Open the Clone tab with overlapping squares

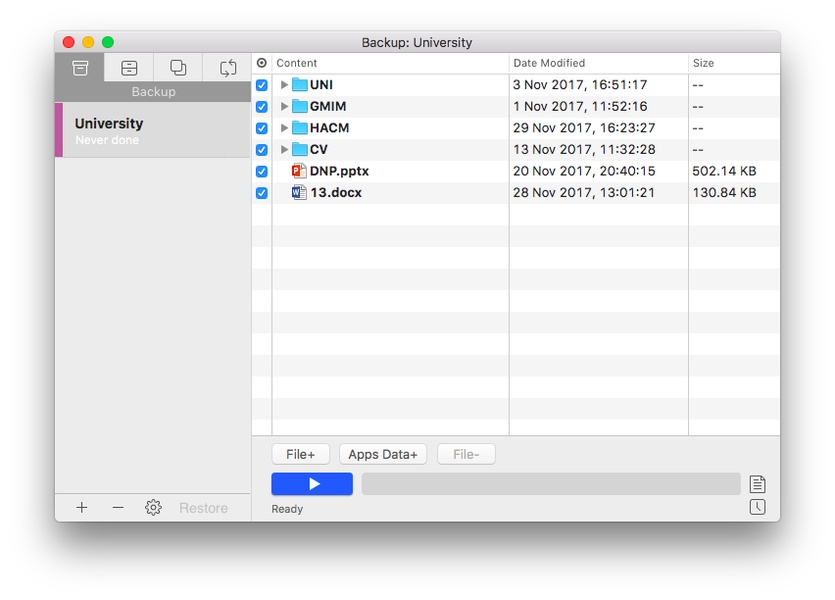point(178,68)
